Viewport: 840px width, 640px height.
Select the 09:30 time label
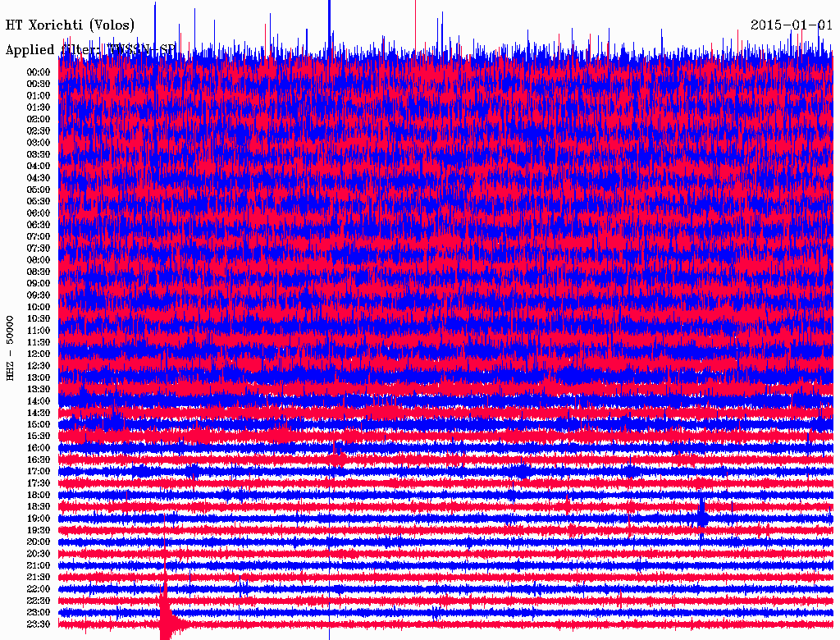39,295
